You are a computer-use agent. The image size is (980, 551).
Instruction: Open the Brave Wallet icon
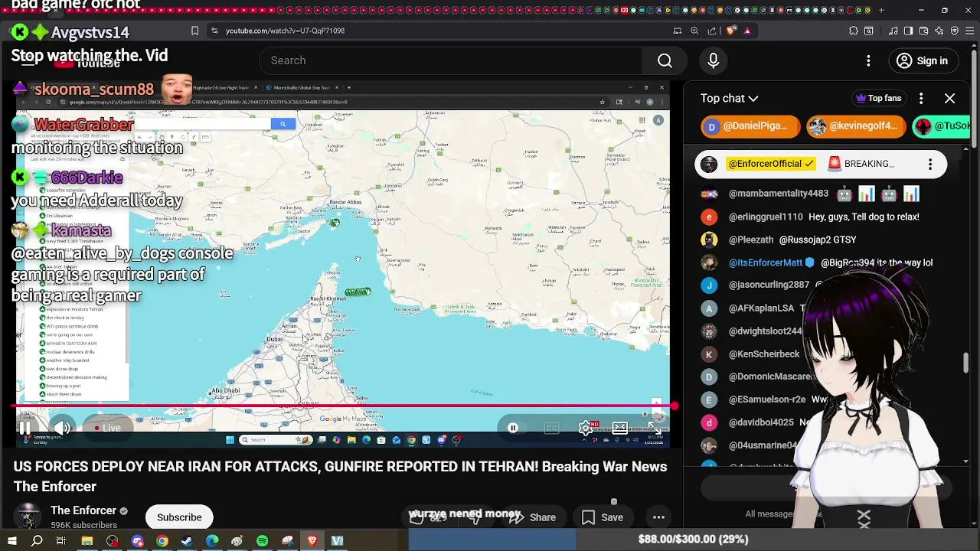pos(923,31)
